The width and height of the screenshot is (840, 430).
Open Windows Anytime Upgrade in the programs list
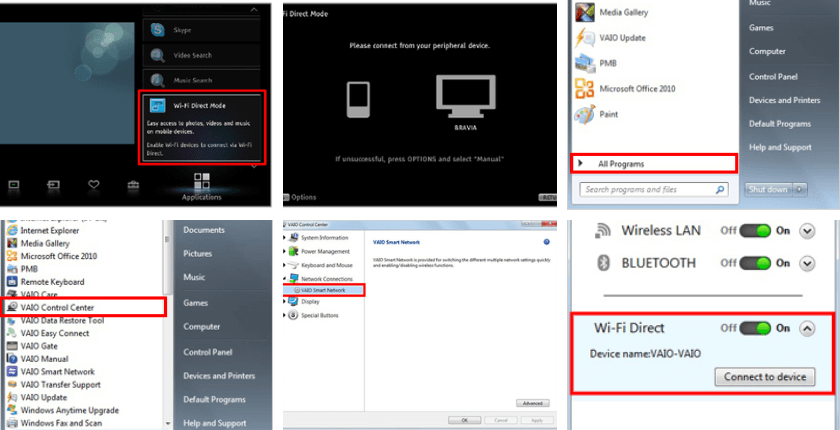63,410
